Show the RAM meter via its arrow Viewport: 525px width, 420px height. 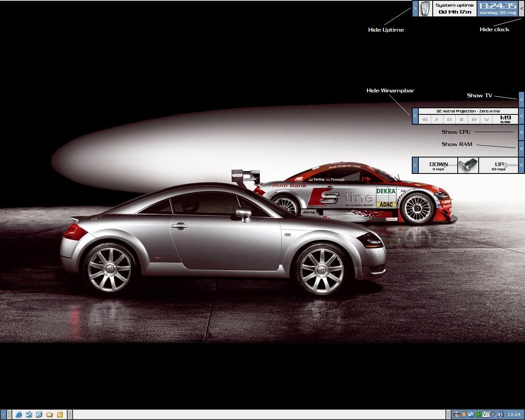pos(522,149)
